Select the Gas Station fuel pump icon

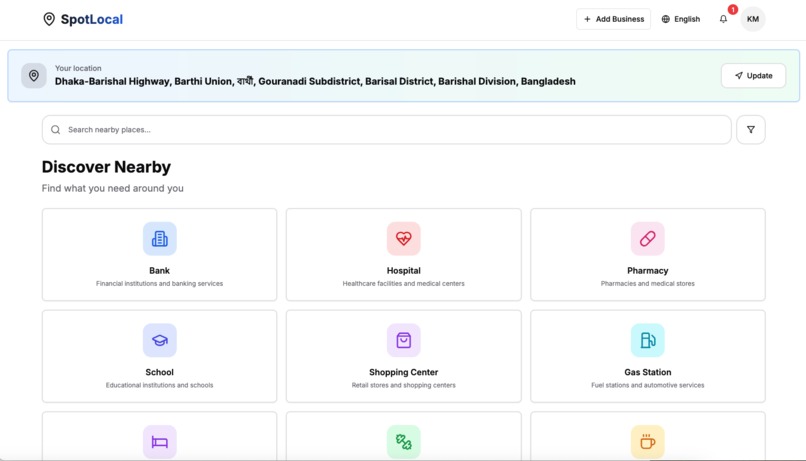tap(648, 340)
